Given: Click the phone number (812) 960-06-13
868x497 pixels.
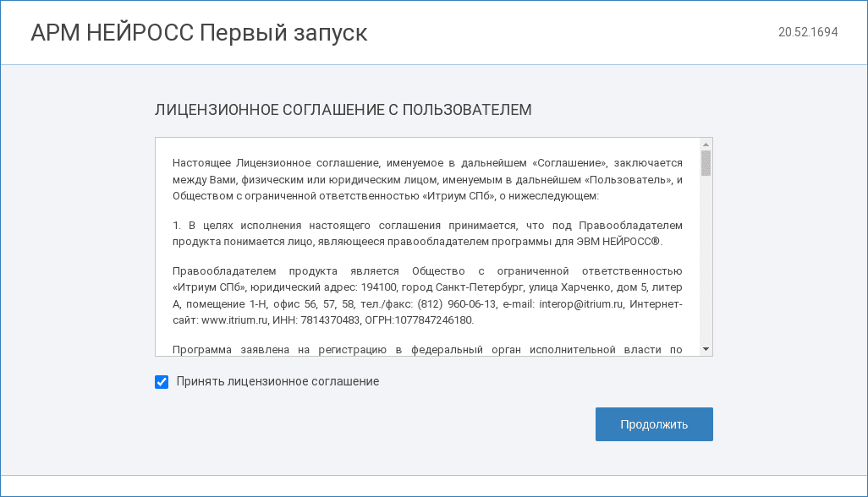Looking at the screenshot, I should coord(457,304).
